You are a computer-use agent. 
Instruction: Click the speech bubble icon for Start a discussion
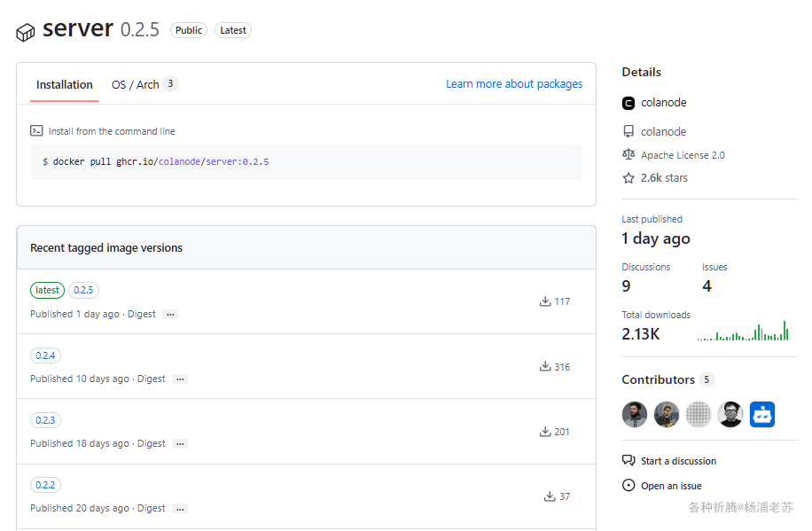click(629, 460)
